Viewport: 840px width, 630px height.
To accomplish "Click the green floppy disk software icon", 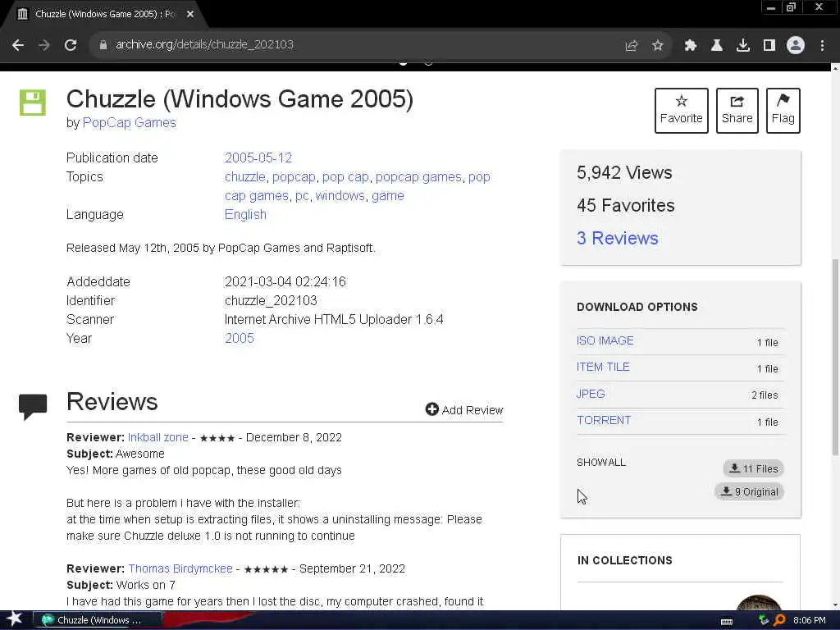I will point(33,103).
